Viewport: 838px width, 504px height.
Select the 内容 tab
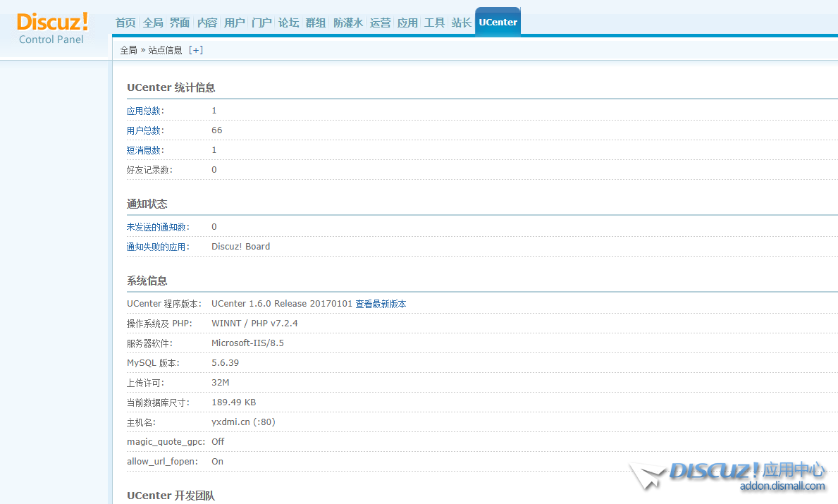[x=207, y=23]
